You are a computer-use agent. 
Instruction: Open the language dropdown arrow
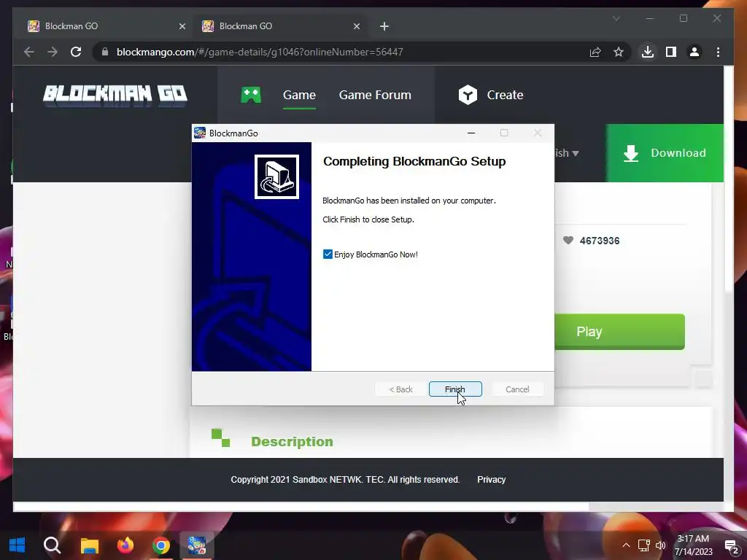[576, 153]
